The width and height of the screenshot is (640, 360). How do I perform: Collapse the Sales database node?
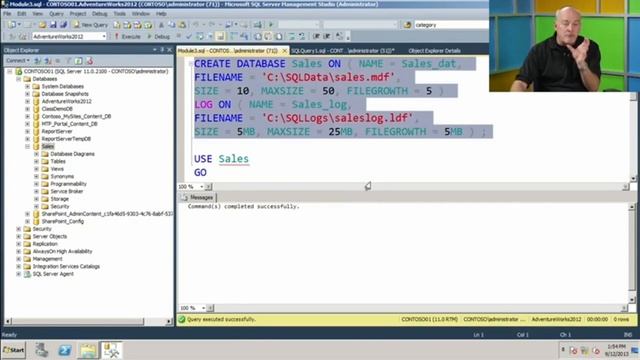27,146
